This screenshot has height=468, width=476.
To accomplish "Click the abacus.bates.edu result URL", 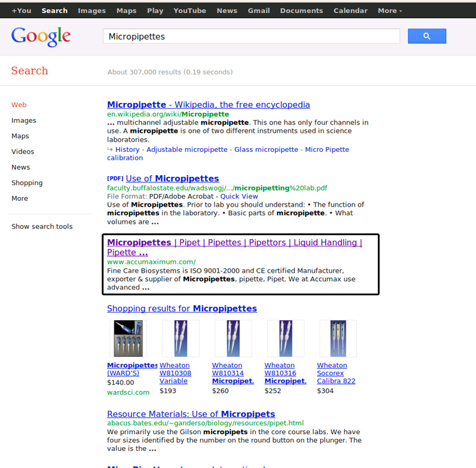I will coord(205,423).
